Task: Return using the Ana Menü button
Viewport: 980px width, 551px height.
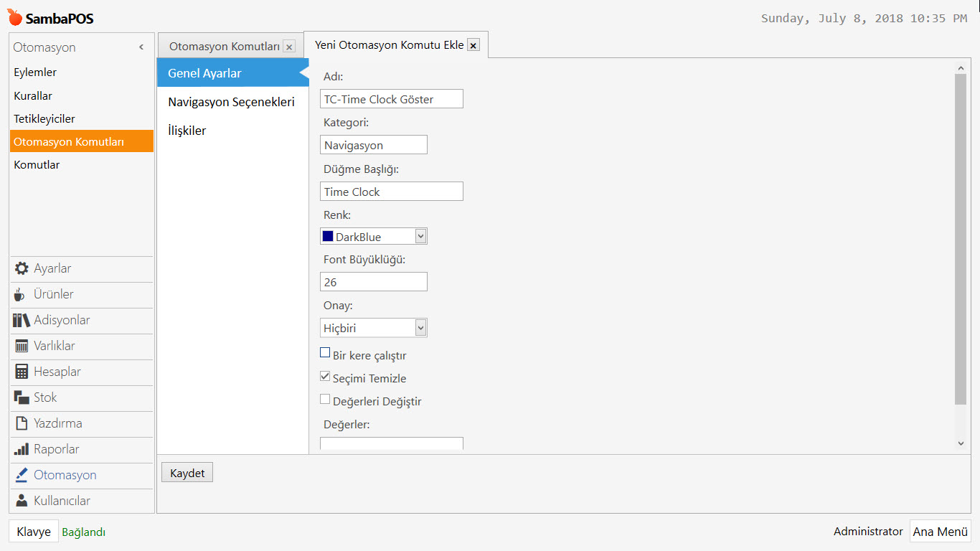Action: click(x=941, y=531)
